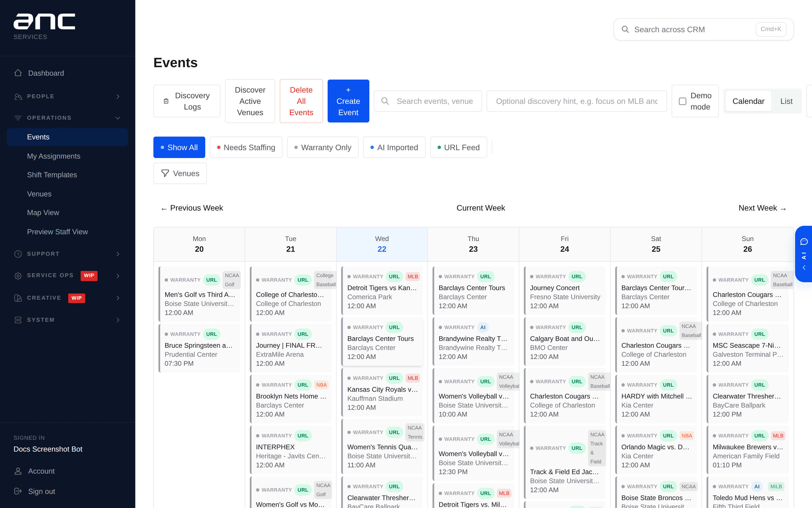Click the AI panel collapse arrow
The width and height of the screenshot is (812, 508).
tap(804, 268)
